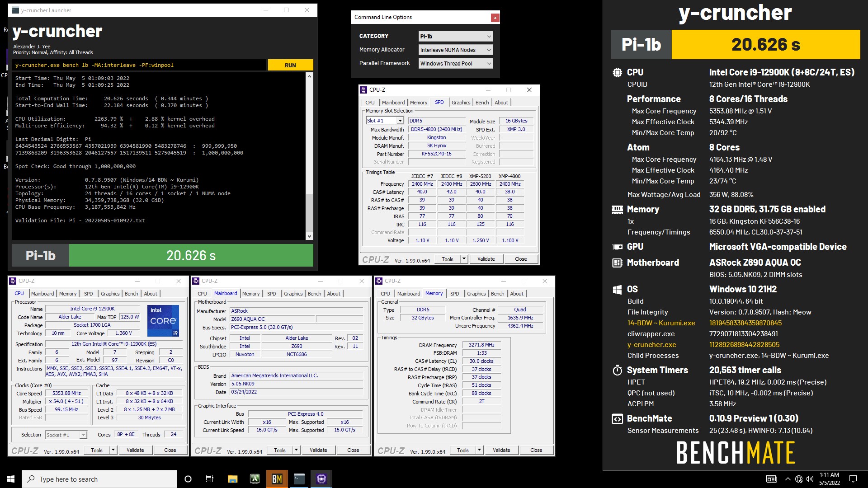Open the CPU-Z taskbar icon
This screenshot has height=488, width=868.
pos(321,479)
